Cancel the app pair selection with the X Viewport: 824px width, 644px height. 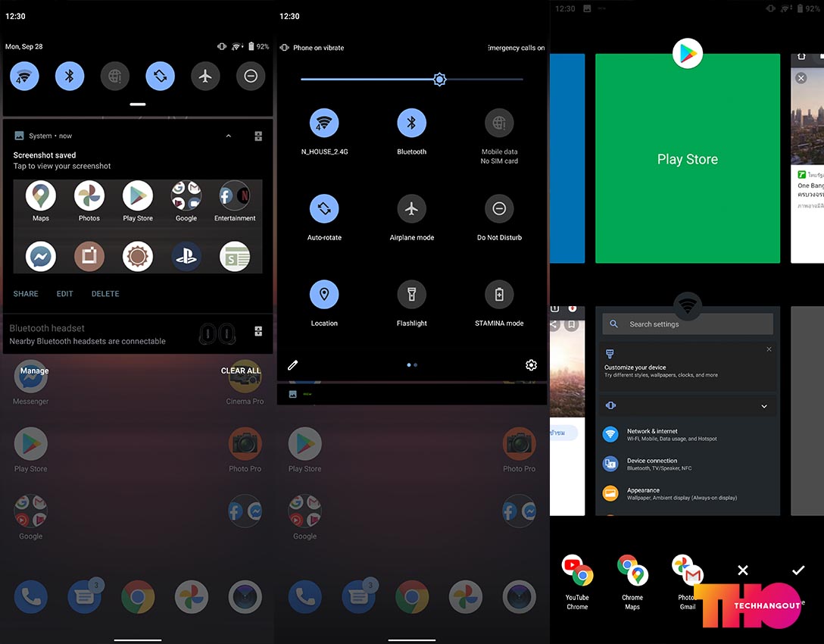[742, 571]
